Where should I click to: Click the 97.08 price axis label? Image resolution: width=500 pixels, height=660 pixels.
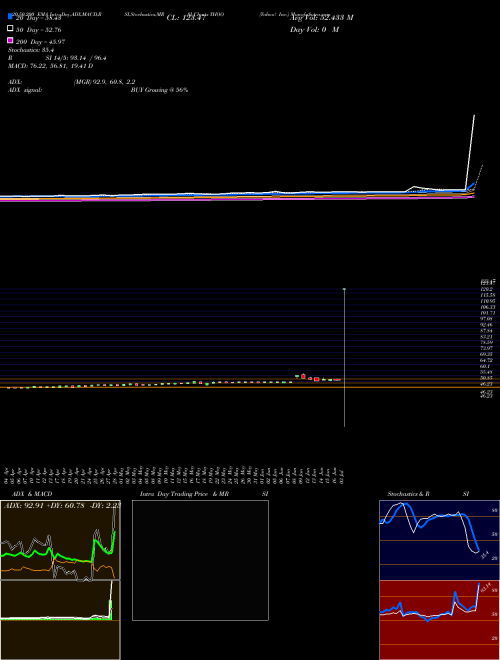(x=486, y=319)
